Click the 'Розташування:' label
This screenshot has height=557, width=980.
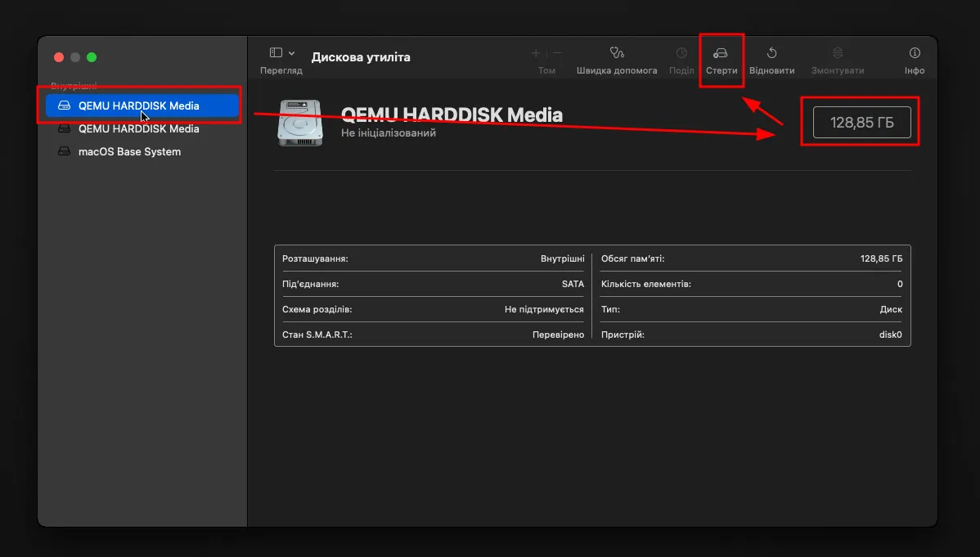pyautogui.click(x=315, y=258)
